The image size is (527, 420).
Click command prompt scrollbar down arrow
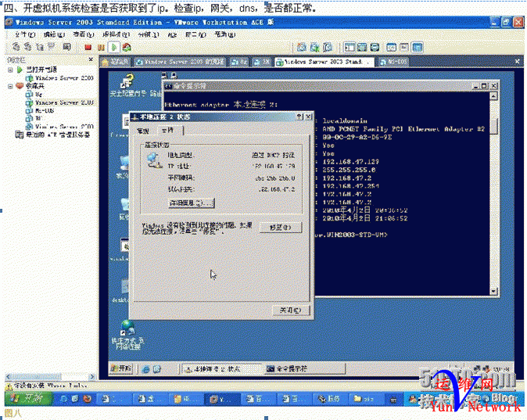pos(493,292)
